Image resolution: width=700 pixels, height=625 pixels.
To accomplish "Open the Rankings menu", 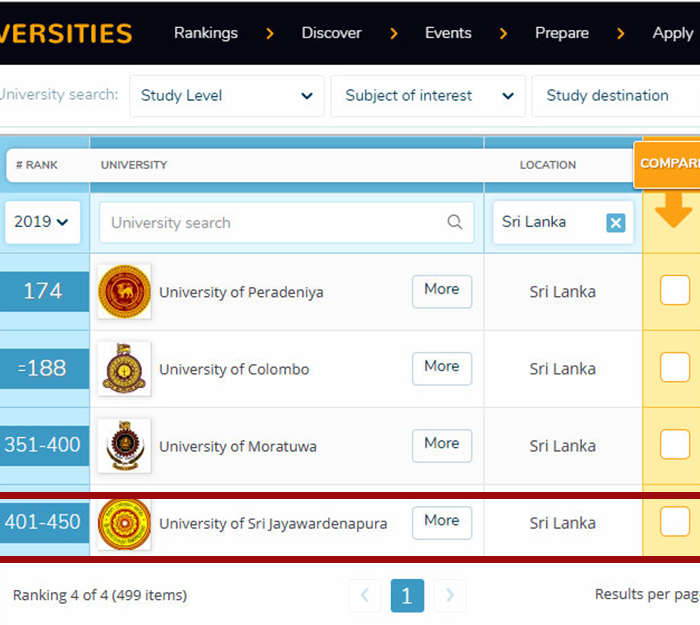I will [207, 33].
